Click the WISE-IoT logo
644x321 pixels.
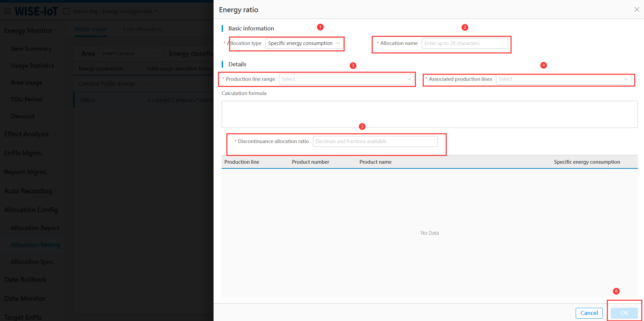(x=36, y=12)
